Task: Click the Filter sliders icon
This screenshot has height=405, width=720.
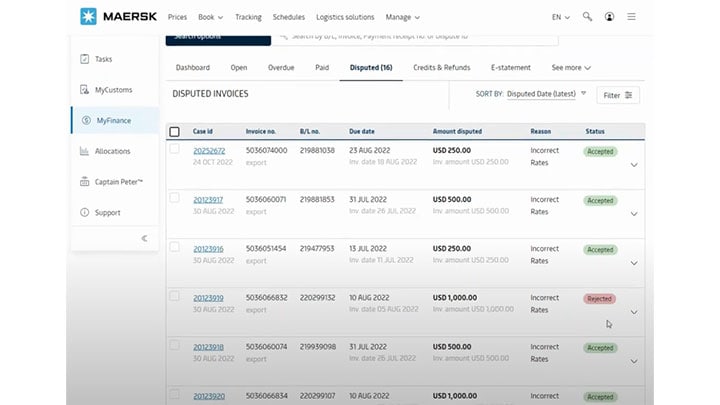Action: [x=629, y=95]
